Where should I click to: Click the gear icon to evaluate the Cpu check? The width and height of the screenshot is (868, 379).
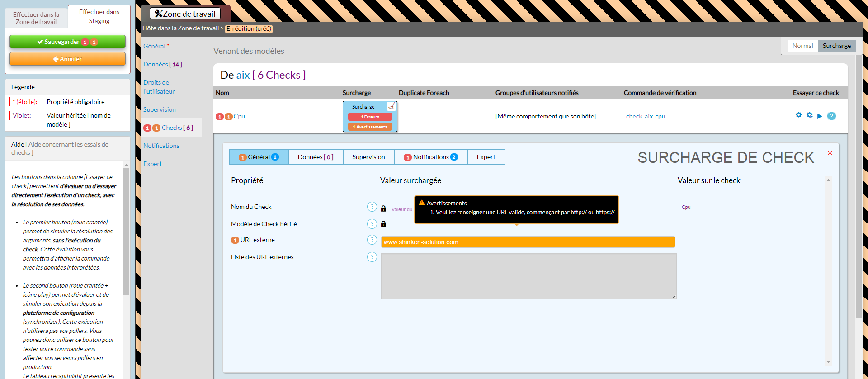point(798,115)
